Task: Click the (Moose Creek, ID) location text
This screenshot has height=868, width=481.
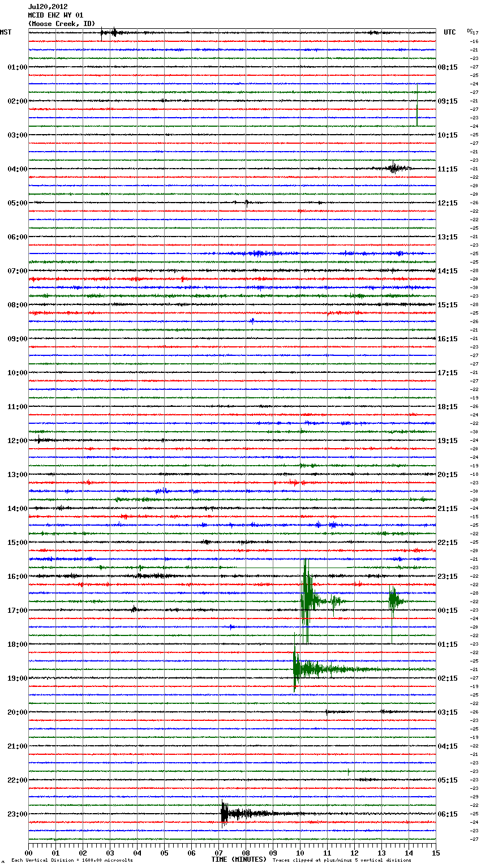Action: tap(61, 24)
